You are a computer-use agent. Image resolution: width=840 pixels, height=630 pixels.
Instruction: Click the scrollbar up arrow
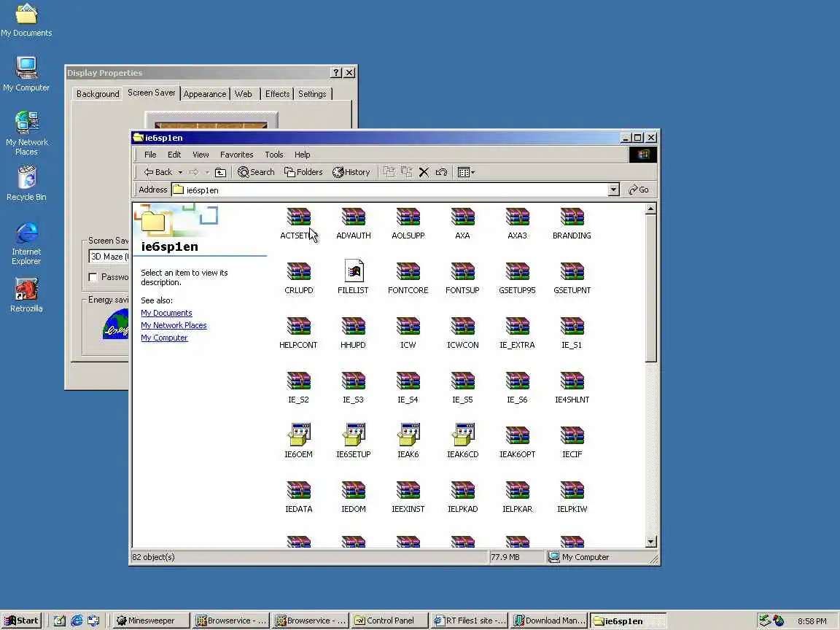pos(651,209)
